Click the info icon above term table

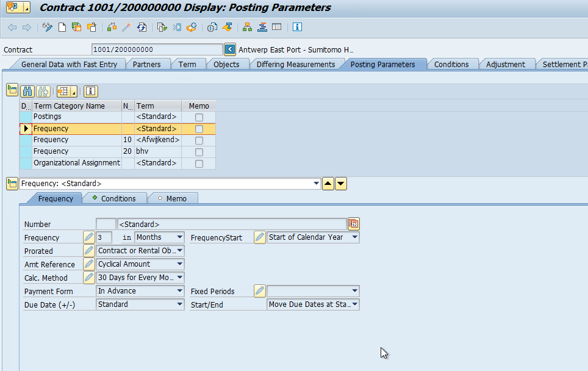(90, 91)
